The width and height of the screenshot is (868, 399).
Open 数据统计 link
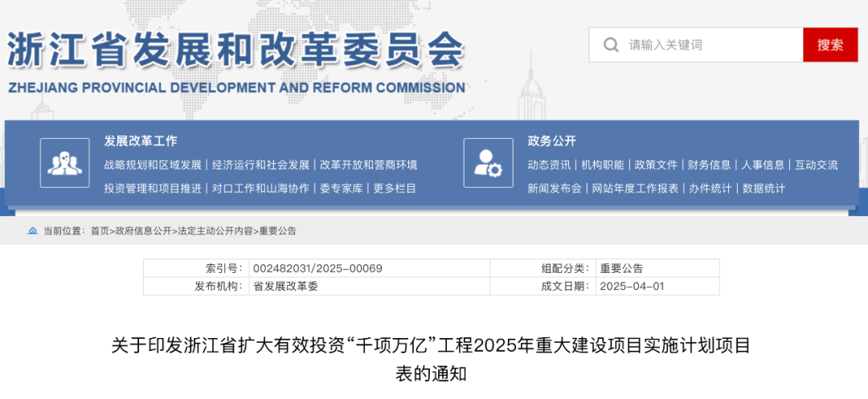(x=764, y=189)
